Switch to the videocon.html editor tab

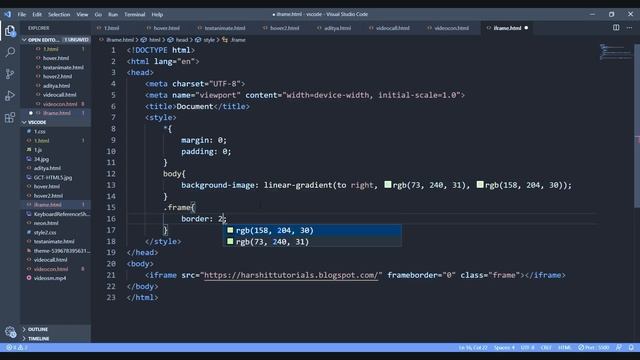point(451,28)
